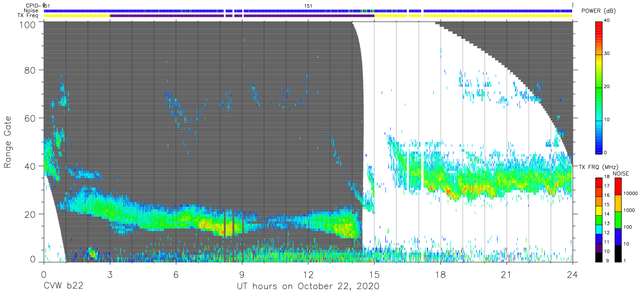Click the black 1–10 NOISE legend segment
Screen dimensions: 644x297
click(618, 254)
